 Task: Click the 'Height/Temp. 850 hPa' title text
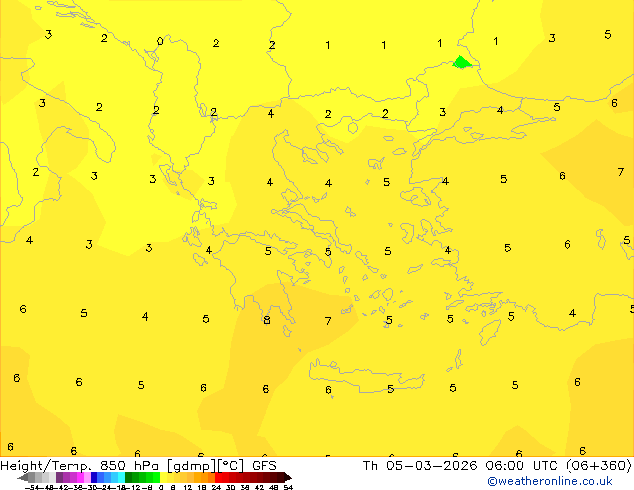[79, 465]
